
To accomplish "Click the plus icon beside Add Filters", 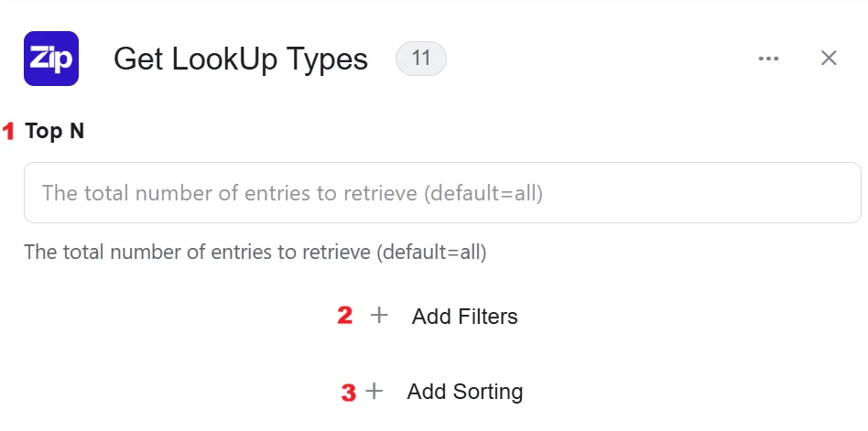I will pos(379,316).
